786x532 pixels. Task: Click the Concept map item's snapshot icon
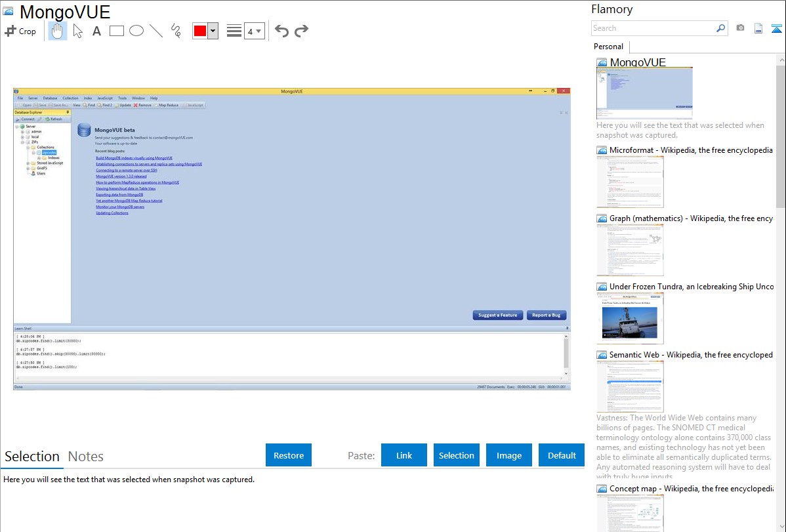pyautogui.click(x=602, y=488)
